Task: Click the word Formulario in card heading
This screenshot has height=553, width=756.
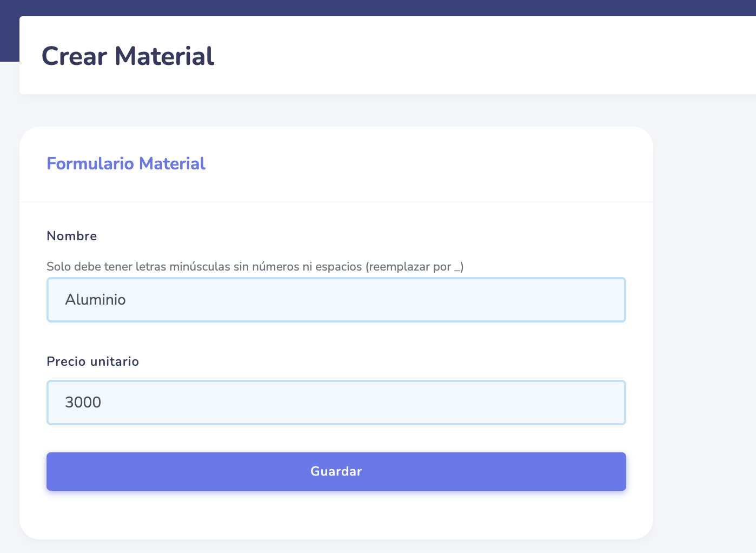Action: click(90, 163)
